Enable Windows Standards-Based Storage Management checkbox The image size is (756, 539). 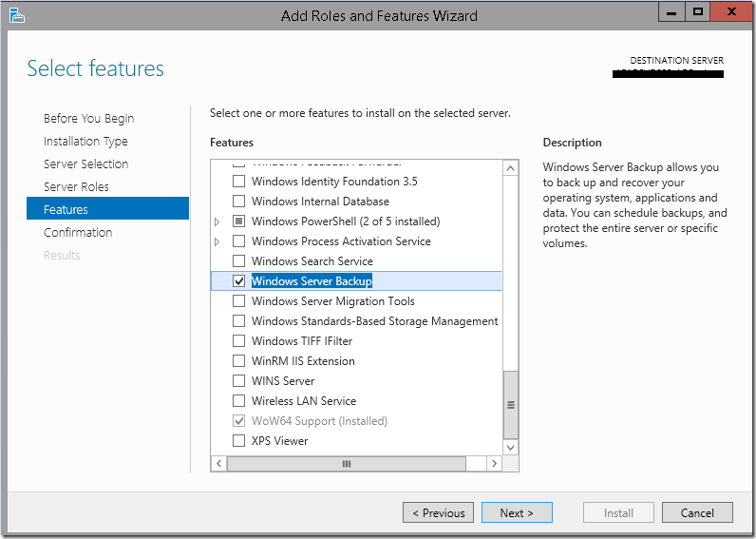click(x=238, y=321)
